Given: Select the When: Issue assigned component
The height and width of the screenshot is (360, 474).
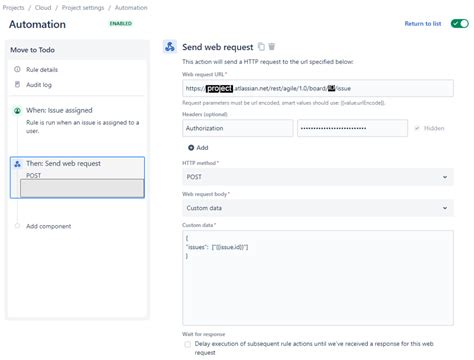Looking at the screenshot, I should pos(77,120).
